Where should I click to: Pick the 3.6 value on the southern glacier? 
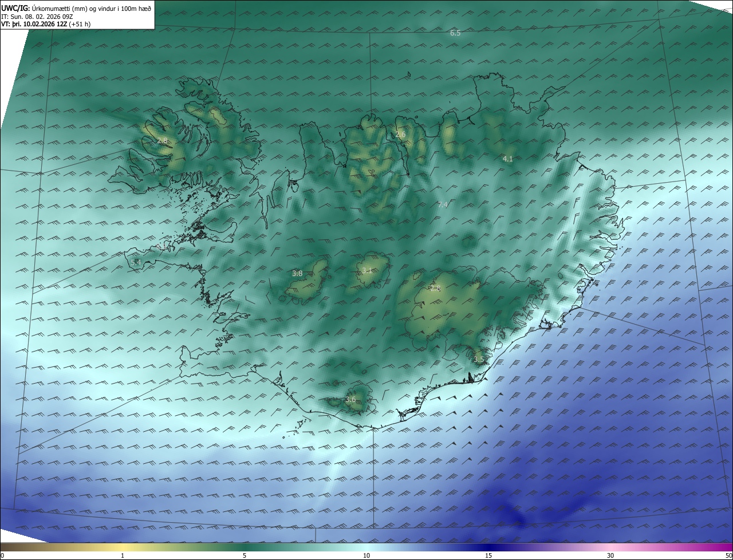[x=350, y=400]
